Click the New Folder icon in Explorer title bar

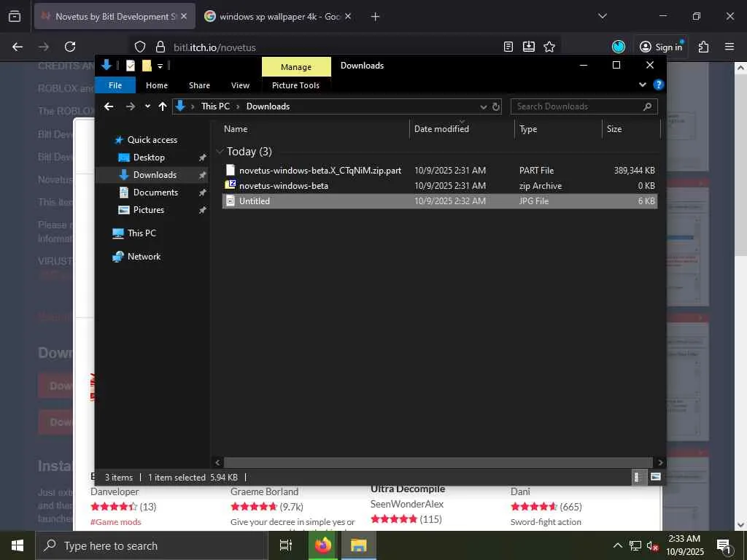[x=147, y=66]
